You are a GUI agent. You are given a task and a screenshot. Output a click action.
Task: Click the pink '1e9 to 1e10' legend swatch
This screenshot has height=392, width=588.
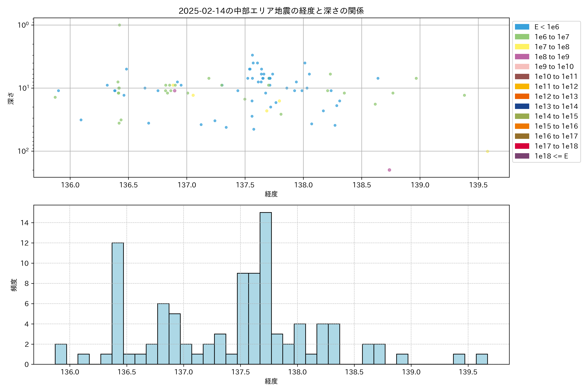522,66
